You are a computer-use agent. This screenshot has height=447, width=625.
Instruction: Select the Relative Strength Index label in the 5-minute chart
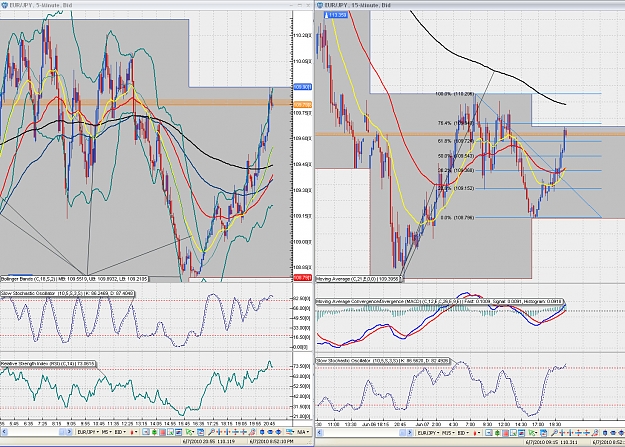pos(48,364)
